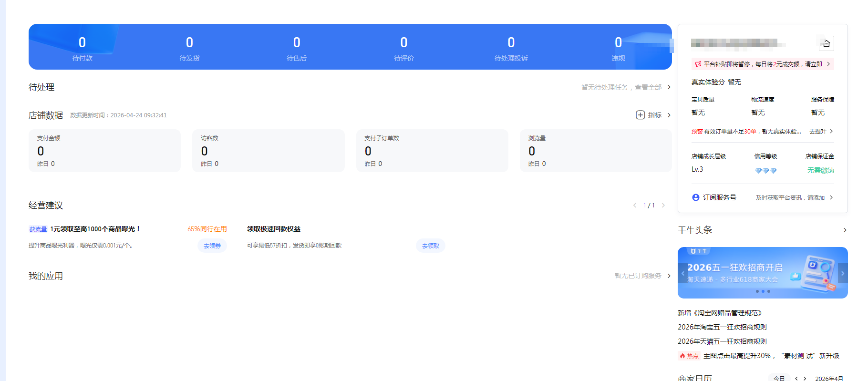The image size is (868, 381).
Task: Click the blue user icon beside 订阅服务号
Action: point(696,197)
